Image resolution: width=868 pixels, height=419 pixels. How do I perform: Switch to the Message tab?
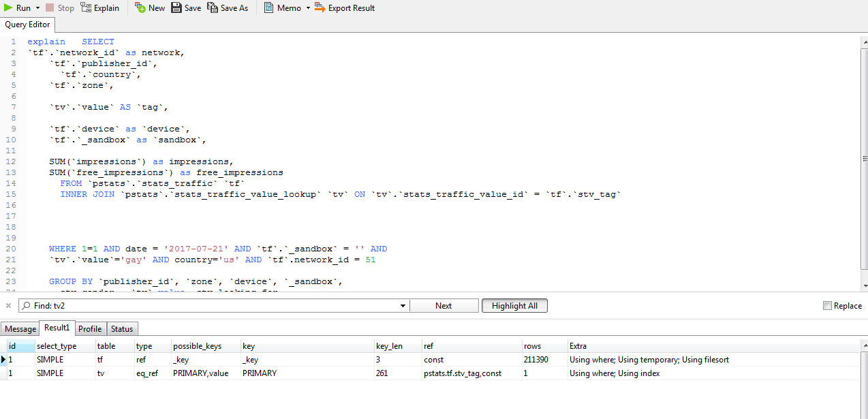pyautogui.click(x=20, y=329)
